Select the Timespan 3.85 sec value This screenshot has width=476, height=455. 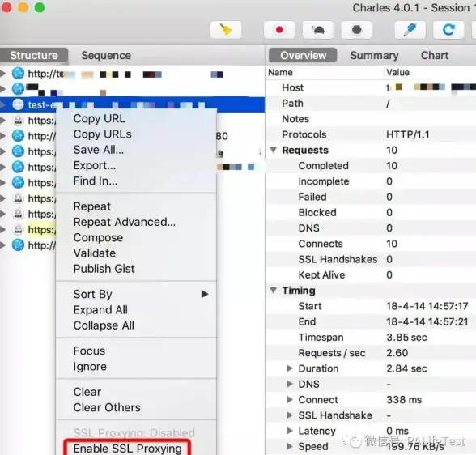point(406,338)
